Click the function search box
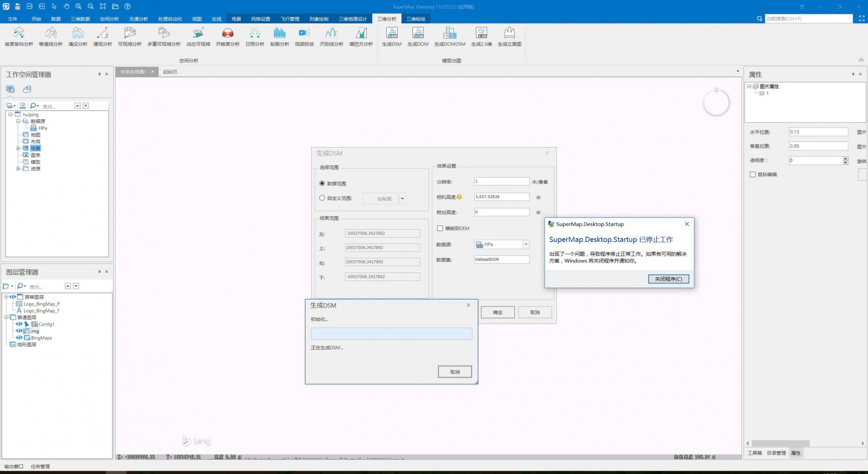The height and width of the screenshot is (474, 868). (809, 19)
